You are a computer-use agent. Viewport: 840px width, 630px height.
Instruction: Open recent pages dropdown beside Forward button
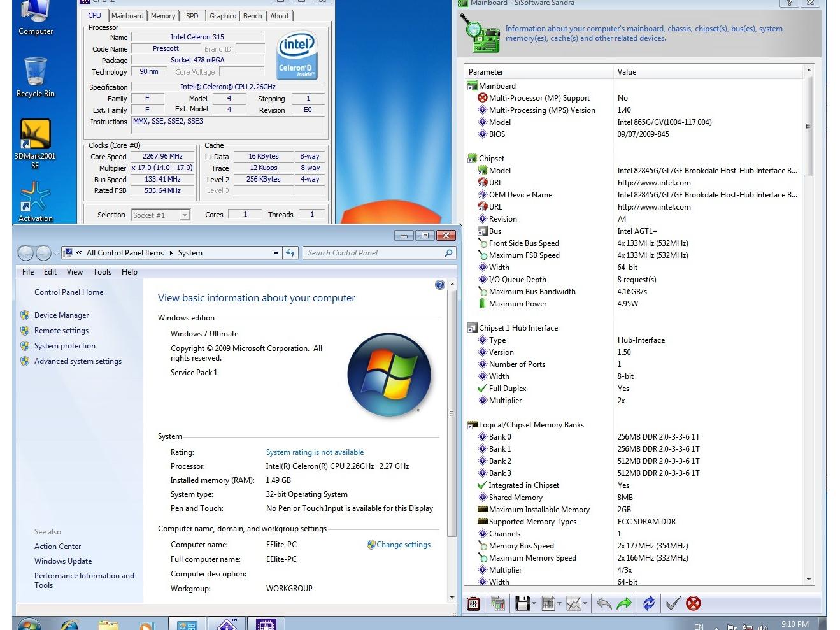[56, 253]
